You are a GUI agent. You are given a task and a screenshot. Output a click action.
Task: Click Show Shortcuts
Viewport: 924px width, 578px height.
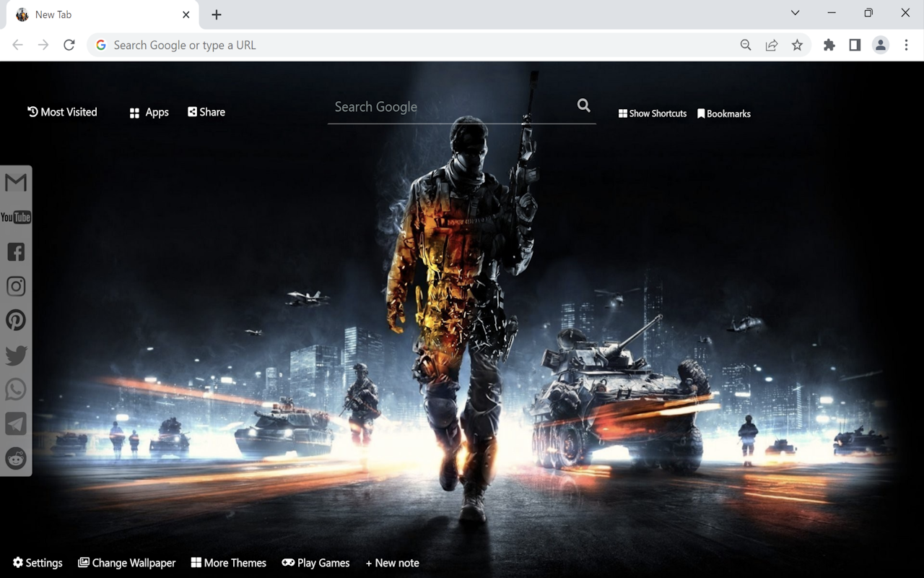(653, 113)
